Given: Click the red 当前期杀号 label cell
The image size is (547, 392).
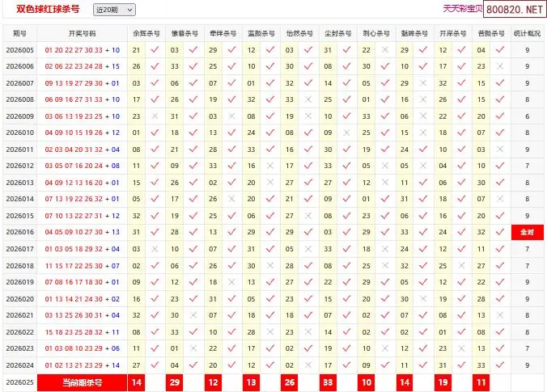Looking at the screenshot, I should 82,381.
